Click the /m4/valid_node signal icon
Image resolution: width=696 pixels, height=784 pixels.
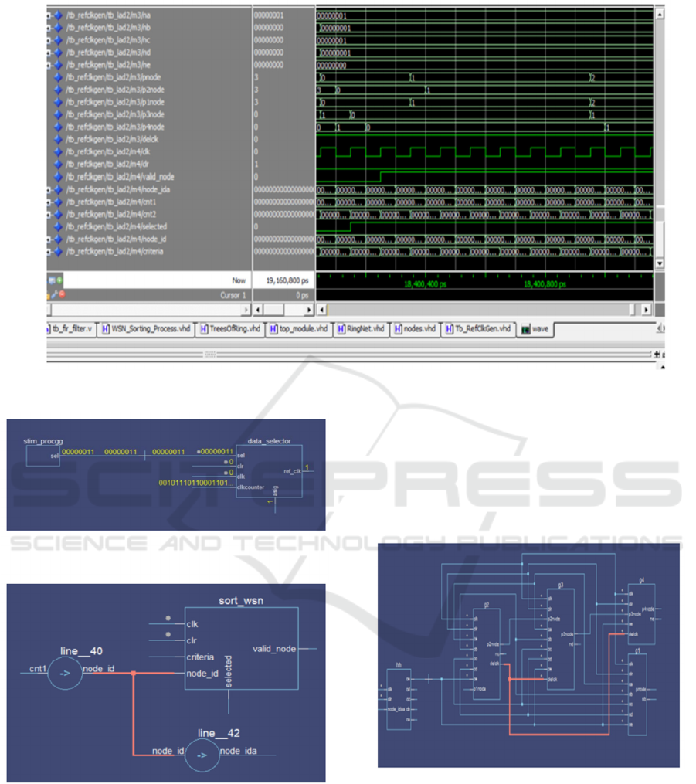pos(58,177)
